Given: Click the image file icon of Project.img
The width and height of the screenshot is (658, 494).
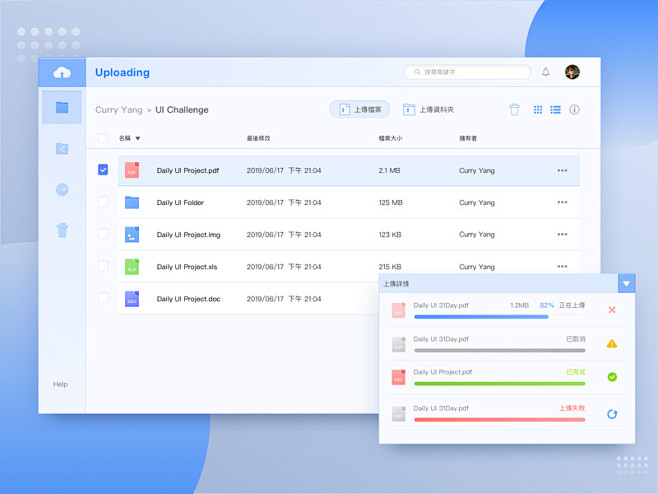Looking at the screenshot, I should click(132, 235).
